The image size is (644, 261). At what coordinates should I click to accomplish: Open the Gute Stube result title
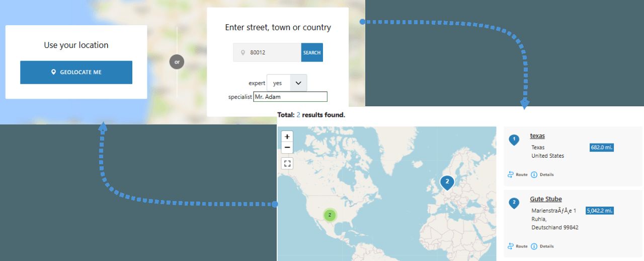tap(546, 199)
